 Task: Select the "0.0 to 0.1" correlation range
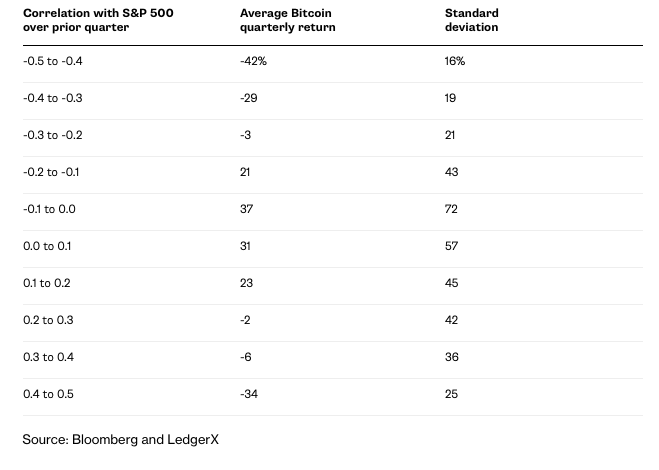48,247
